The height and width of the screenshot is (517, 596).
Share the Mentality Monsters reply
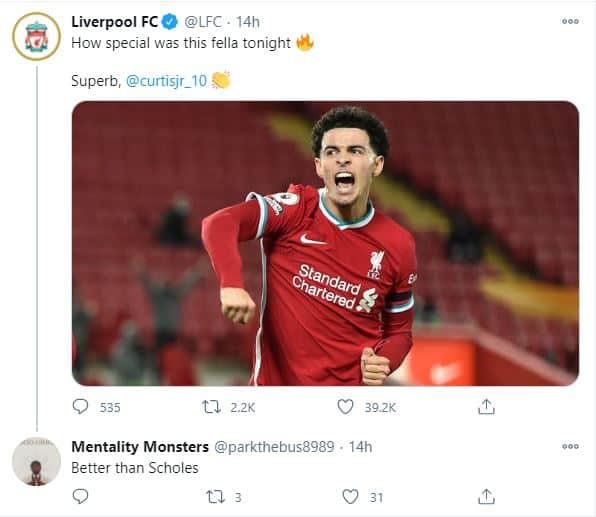point(486,496)
